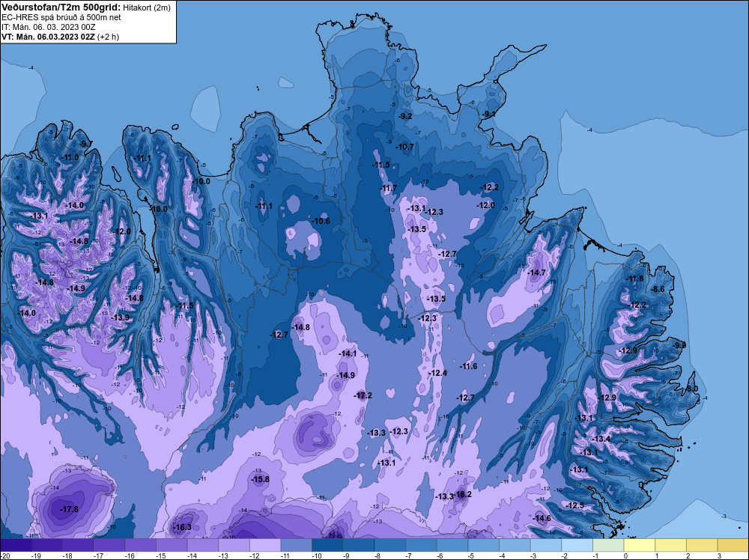Select the line "EC-HRES spá brúuð á 500m net"

(61, 17)
